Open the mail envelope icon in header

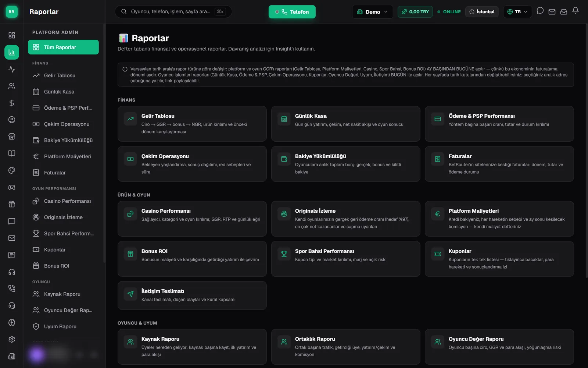pos(552,12)
